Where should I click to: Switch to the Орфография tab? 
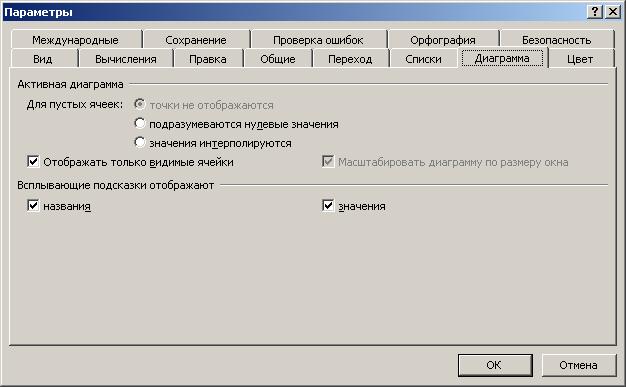pyautogui.click(x=443, y=40)
